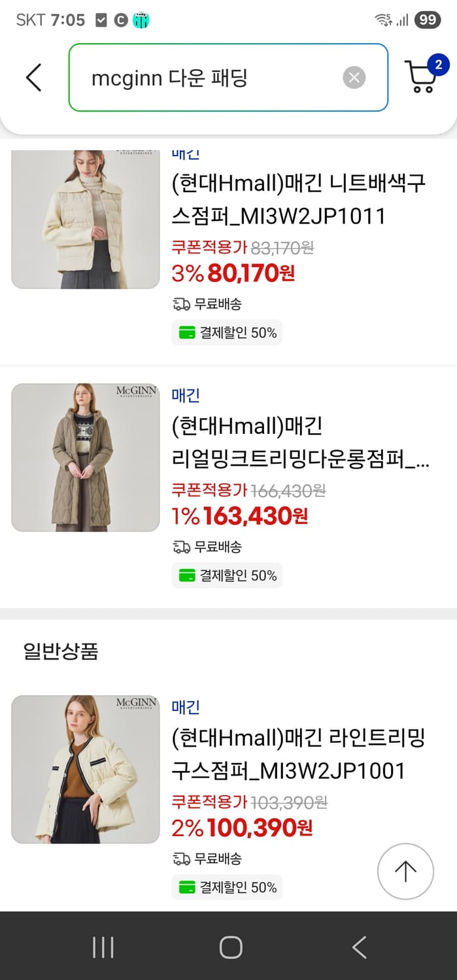The width and height of the screenshot is (457, 980).
Task: Tap the 결제할인 50% badge on first product
Action: pyautogui.click(x=227, y=332)
